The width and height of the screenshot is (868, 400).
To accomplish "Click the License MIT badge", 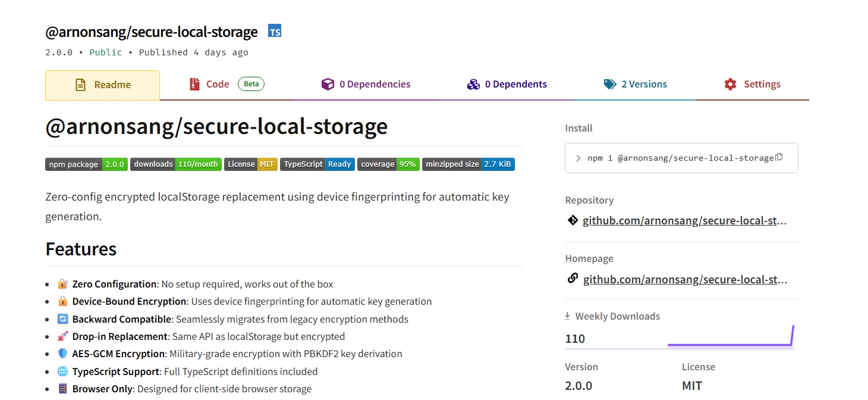I will coord(251,164).
